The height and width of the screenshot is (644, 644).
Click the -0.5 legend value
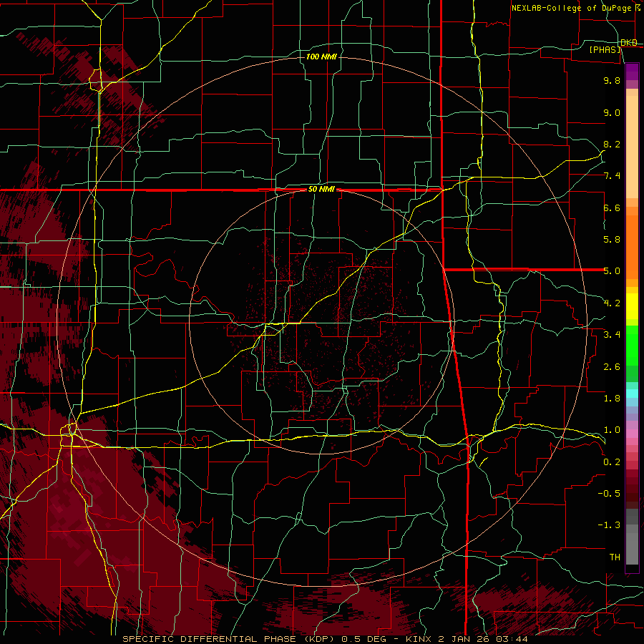(609, 494)
